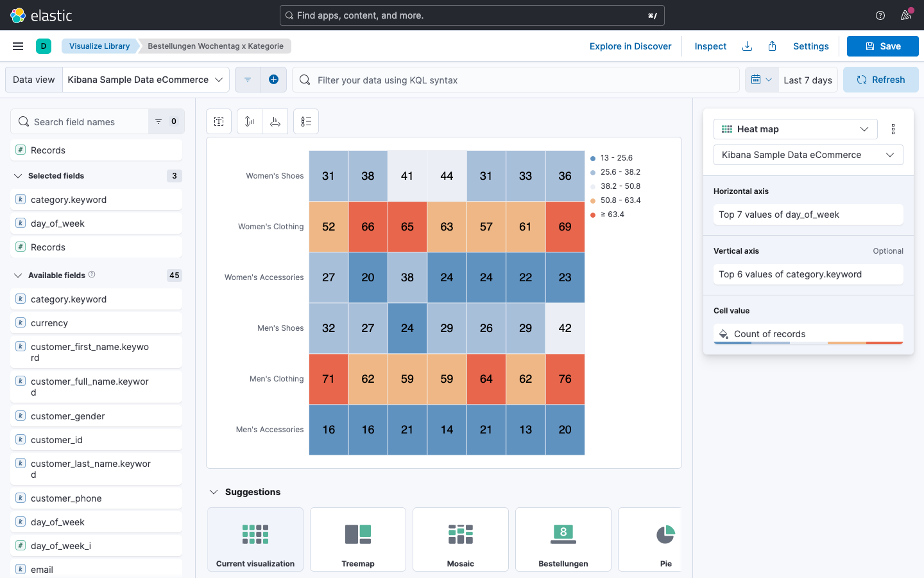This screenshot has height=578, width=924.
Task: Click the Save button
Action: (x=882, y=46)
